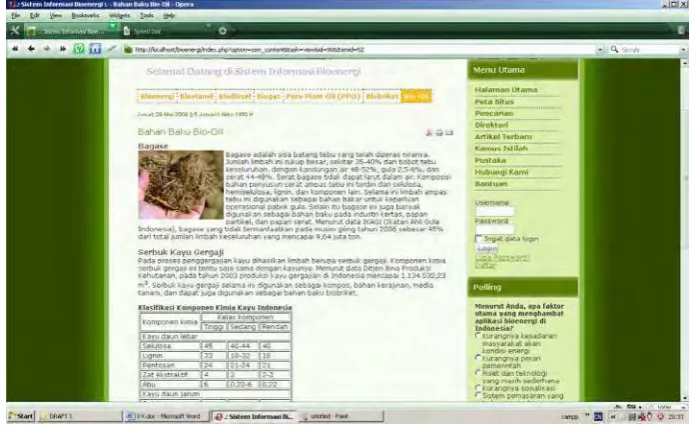Open the Edit menu
The width and height of the screenshot is (695, 430).
pos(35,16)
